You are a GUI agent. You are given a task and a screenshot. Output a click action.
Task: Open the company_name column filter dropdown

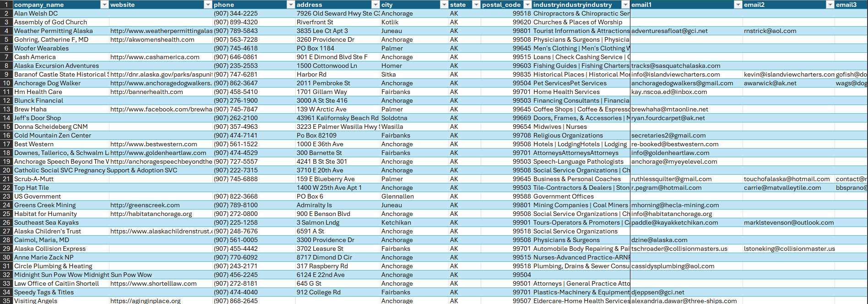coord(104,5)
